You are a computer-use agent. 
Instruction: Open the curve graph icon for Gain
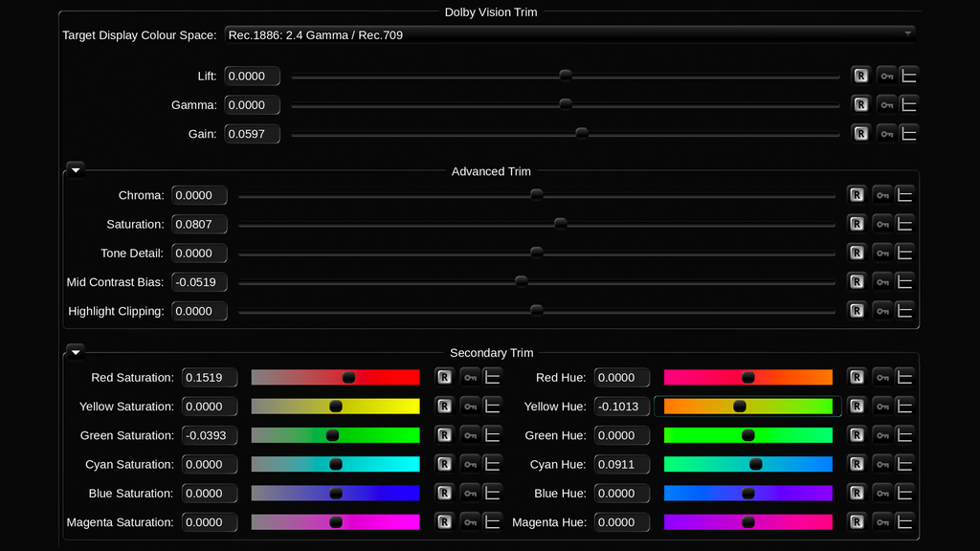pos(909,134)
